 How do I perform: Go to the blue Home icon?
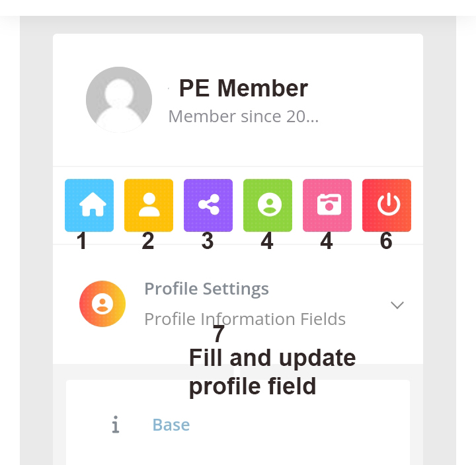tap(89, 205)
